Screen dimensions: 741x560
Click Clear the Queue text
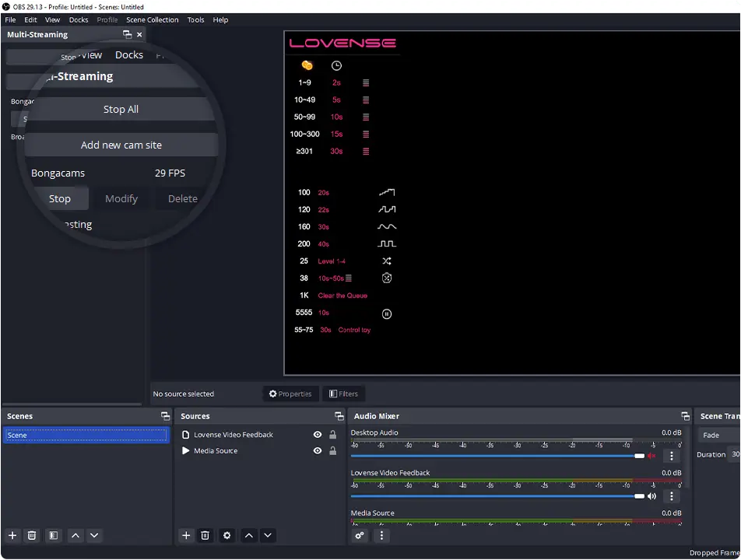coord(342,296)
